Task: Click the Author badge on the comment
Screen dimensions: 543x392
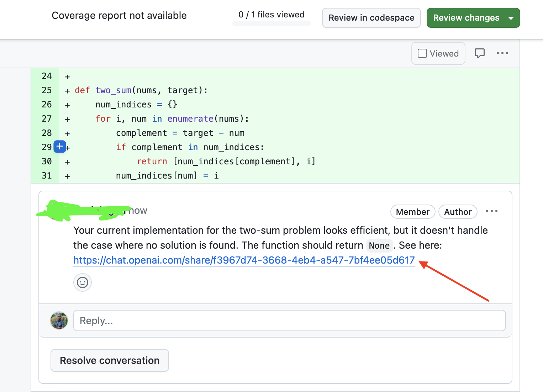Action: [458, 212]
